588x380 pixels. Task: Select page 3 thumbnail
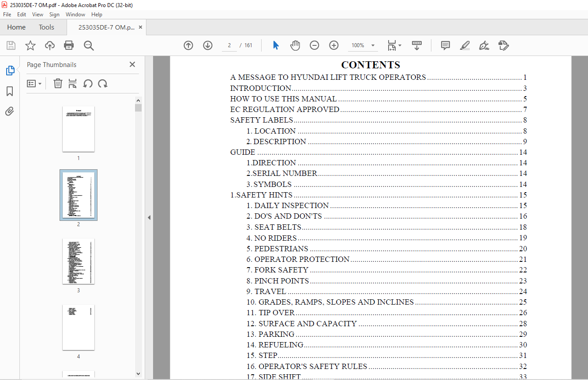click(79, 261)
